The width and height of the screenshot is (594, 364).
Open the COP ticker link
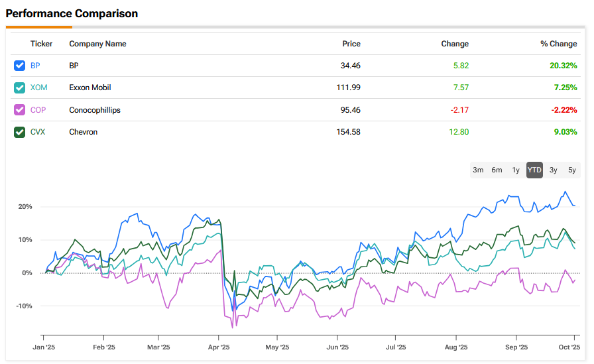point(38,110)
